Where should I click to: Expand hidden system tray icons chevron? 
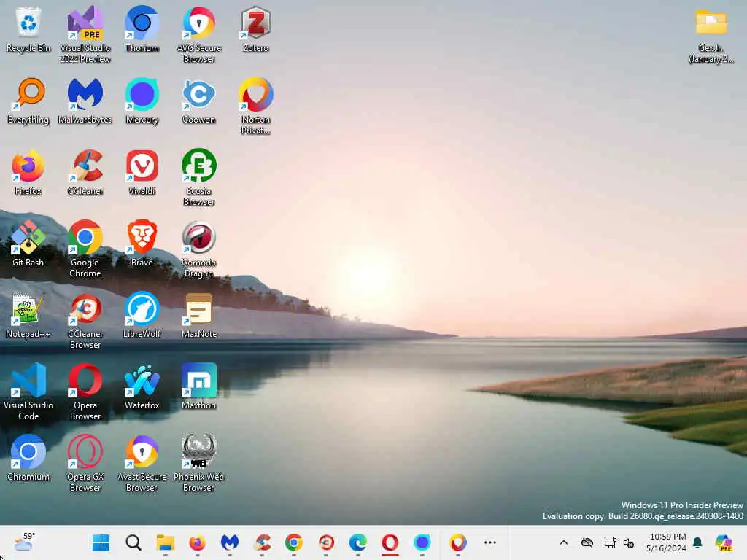click(x=564, y=542)
